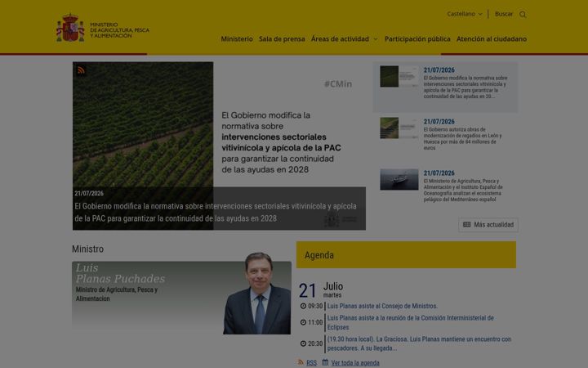
Task: Click the portrait photo of Luis Planas
Action: [x=257, y=294]
